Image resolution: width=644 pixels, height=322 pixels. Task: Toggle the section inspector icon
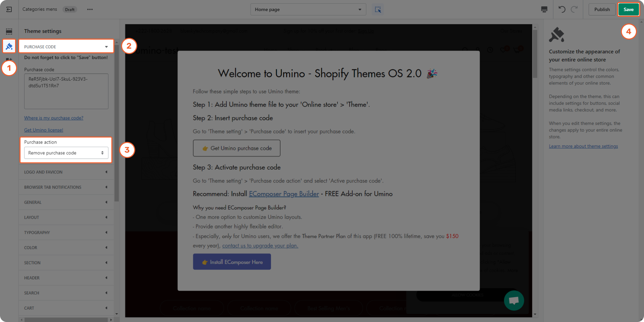click(x=378, y=9)
